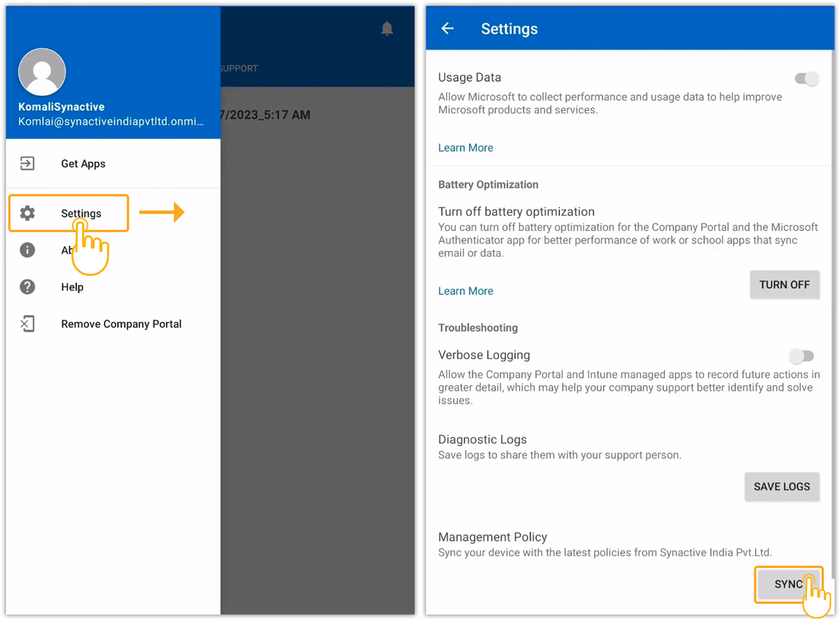Screen dimensions: 840x620
Task: Disable the Usage Data toggle
Action: click(806, 79)
